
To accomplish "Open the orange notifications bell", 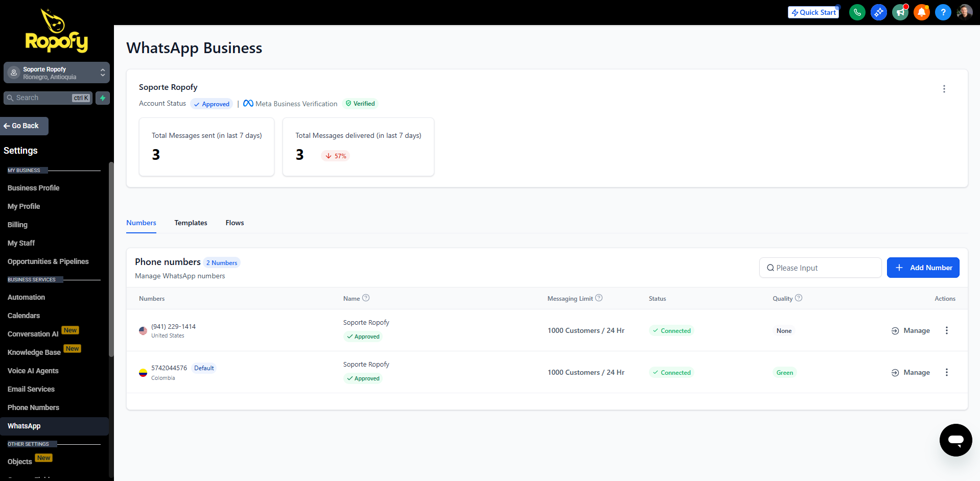I will 921,12.
